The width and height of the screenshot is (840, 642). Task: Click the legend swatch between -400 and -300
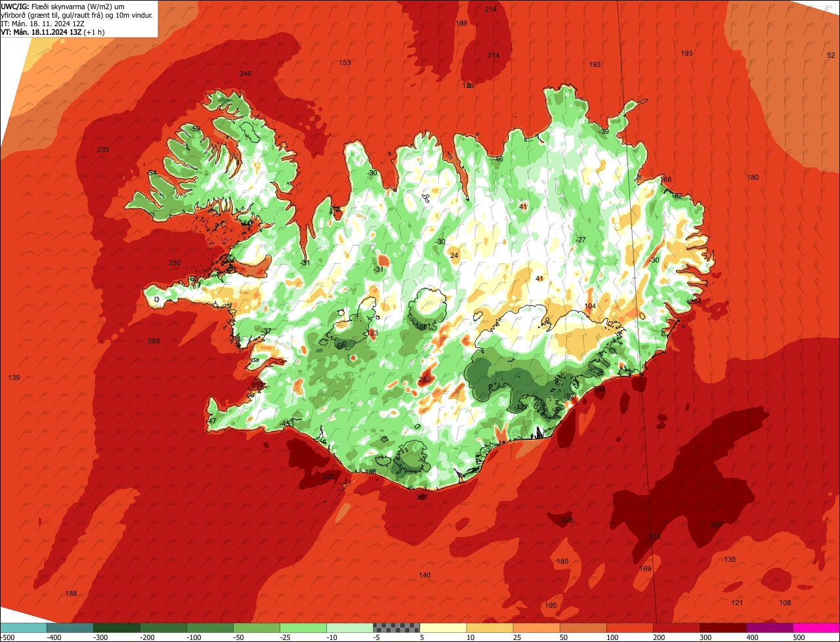70,628
